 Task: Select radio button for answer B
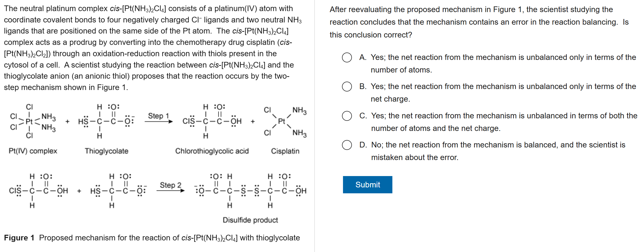(x=347, y=87)
